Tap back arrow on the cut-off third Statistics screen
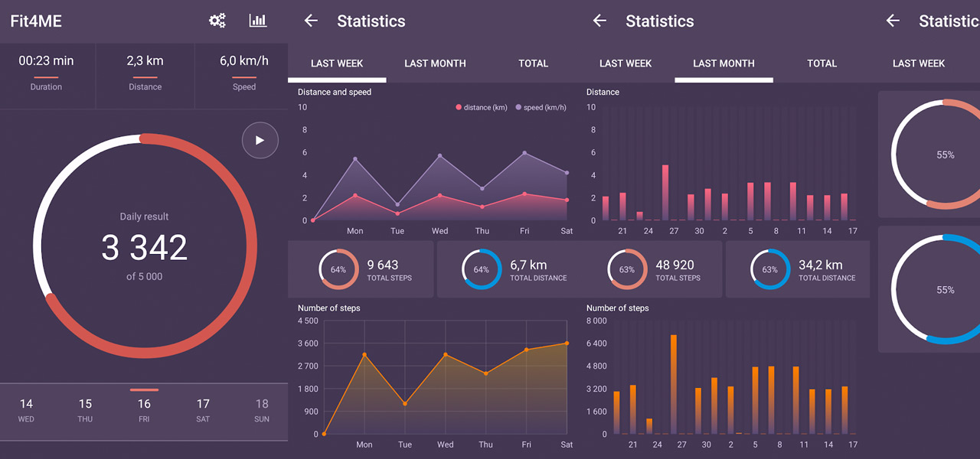The width and height of the screenshot is (980, 459). coord(893,21)
